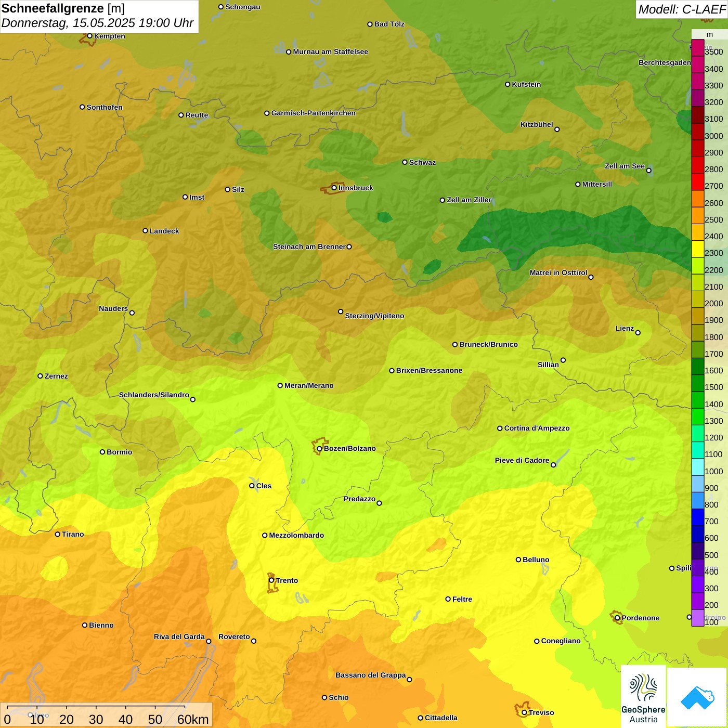Click the Garmisch-Partenkirchen label
The image size is (728, 728).
(314, 113)
